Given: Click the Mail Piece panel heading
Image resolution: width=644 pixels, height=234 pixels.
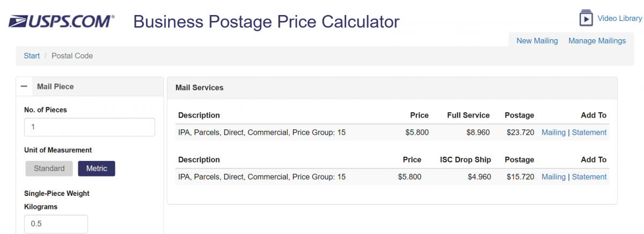Looking at the screenshot, I should pyautogui.click(x=55, y=86).
